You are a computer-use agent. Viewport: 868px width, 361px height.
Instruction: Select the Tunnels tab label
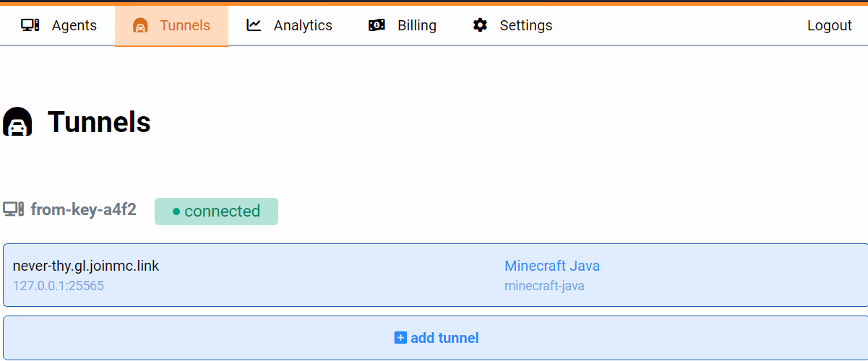pyautogui.click(x=184, y=25)
